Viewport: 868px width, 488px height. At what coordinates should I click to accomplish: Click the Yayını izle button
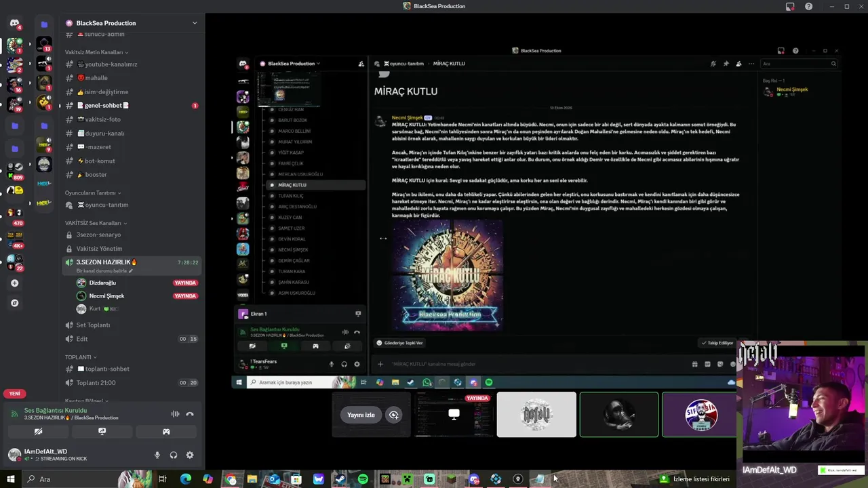361,415
